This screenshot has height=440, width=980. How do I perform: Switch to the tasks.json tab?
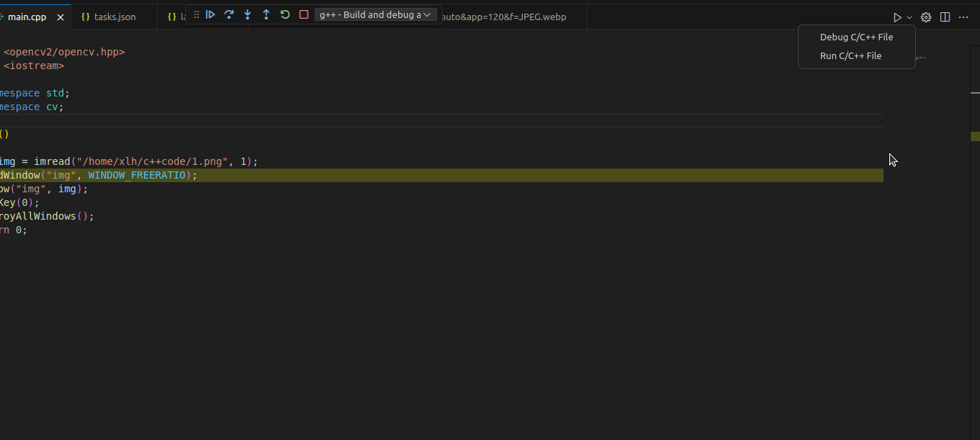[x=114, y=17]
